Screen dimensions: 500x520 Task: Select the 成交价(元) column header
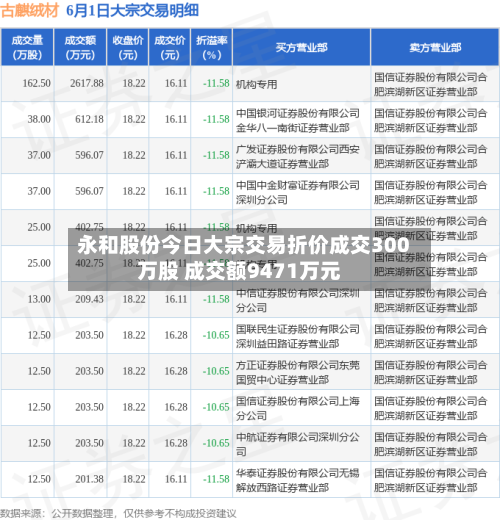coord(170,47)
